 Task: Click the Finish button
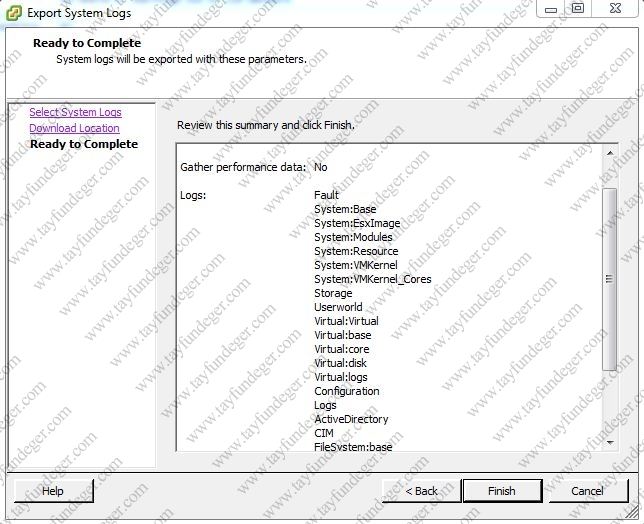[502, 491]
